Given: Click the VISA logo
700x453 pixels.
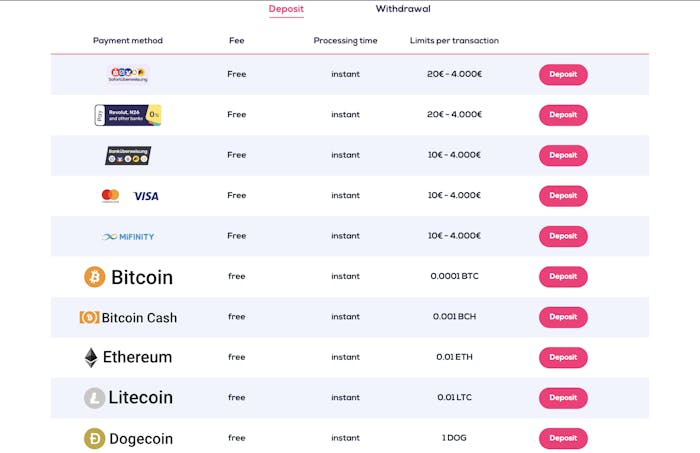Looking at the screenshot, I should [146, 196].
